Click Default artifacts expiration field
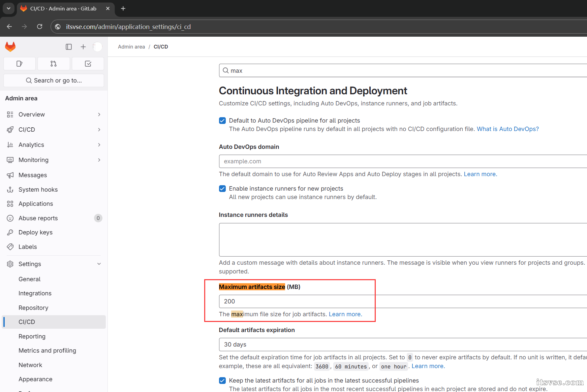The image size is (587, 392). point(403,345)
